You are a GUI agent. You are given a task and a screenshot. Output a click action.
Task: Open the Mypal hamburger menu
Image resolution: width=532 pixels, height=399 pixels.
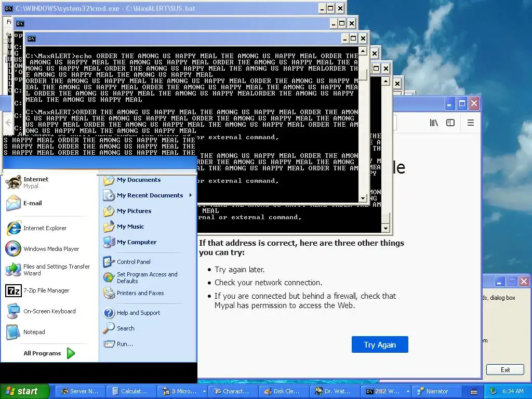[x=471, y=123]
